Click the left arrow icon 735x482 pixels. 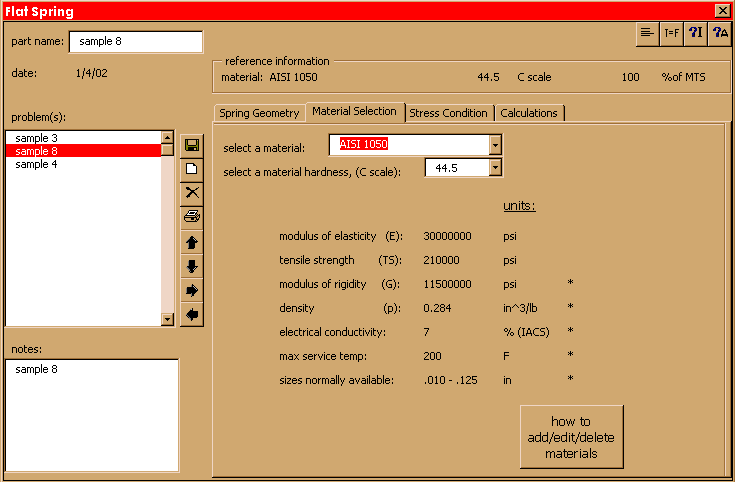[x=192, y=314]
